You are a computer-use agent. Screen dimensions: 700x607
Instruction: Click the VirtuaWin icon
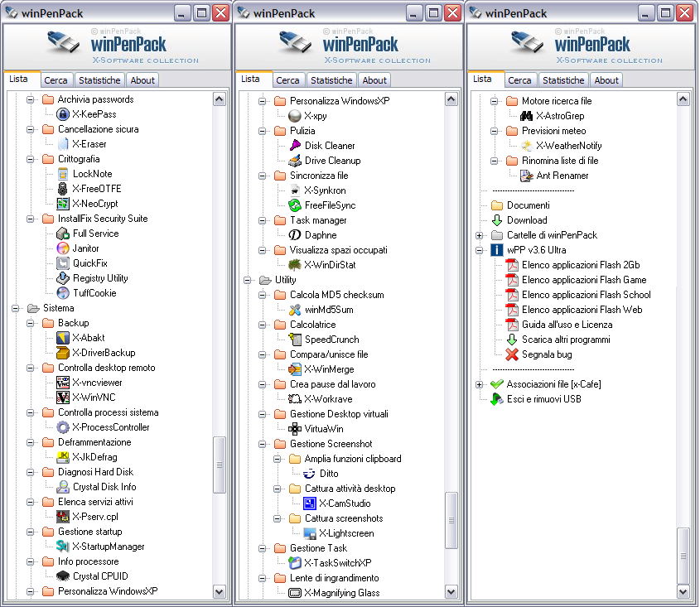295,429
